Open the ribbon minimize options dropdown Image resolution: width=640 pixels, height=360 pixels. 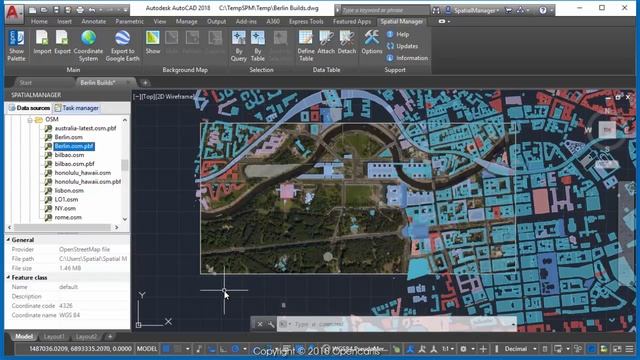click(x=444, y=21)
